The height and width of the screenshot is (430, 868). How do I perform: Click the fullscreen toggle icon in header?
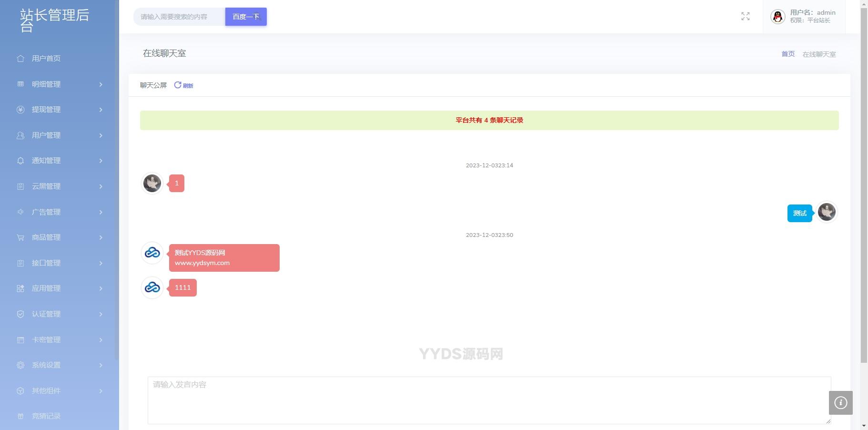pyautogui.click(x=746, y=17)
